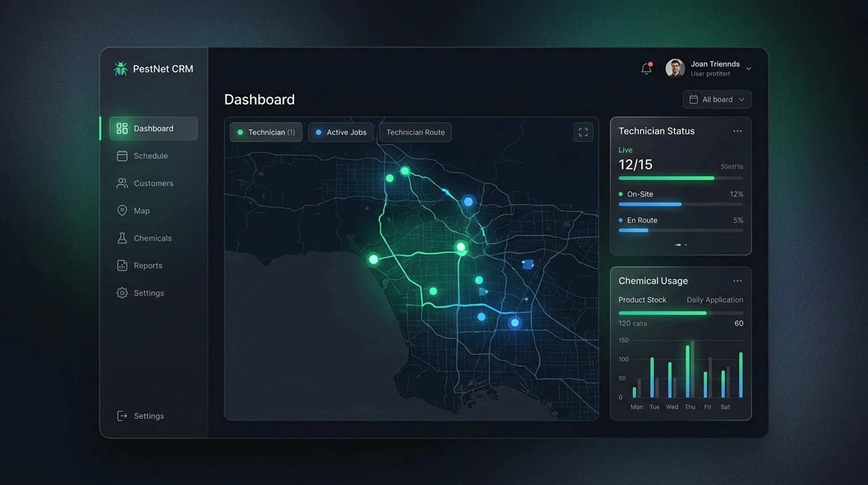Click the 12/15 live count
868x485 pixels.
(635, 165)
